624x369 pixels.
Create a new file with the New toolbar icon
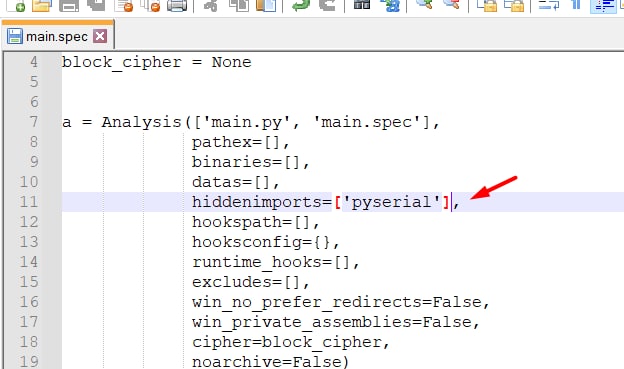15,5
